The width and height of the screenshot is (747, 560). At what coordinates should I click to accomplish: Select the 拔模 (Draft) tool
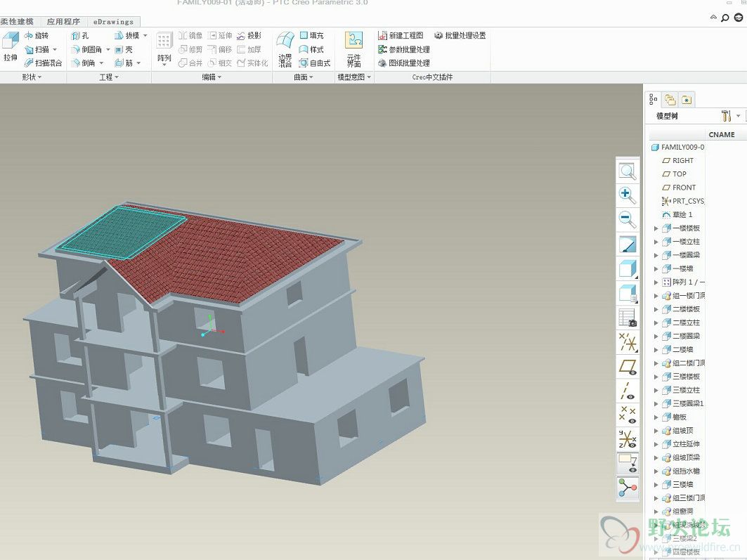[x=126, y=36]
